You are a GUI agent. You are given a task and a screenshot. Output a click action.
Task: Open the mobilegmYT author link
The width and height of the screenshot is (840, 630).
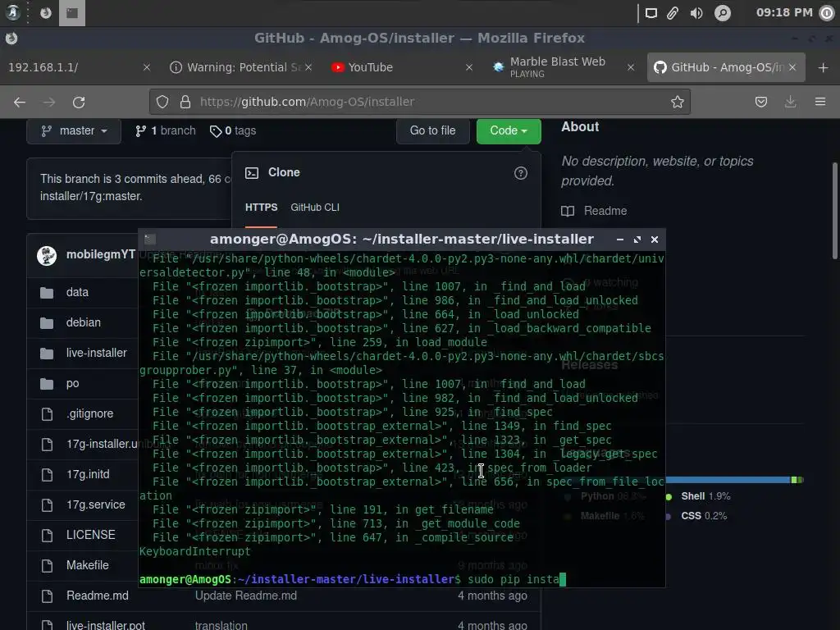(101, 254)
